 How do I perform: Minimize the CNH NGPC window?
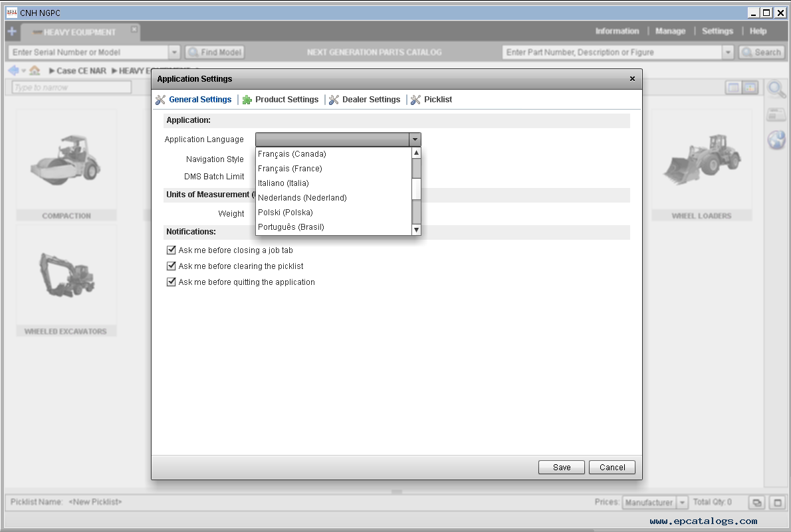pos(753,13)
